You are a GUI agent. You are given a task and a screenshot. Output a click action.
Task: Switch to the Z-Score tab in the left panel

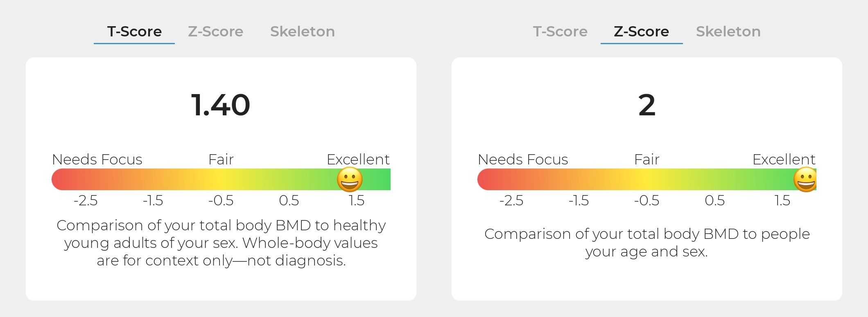pos(216,31)
